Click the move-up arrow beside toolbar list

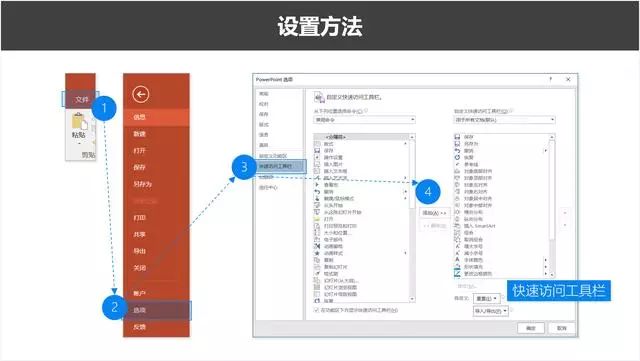(x=565, y=213)
